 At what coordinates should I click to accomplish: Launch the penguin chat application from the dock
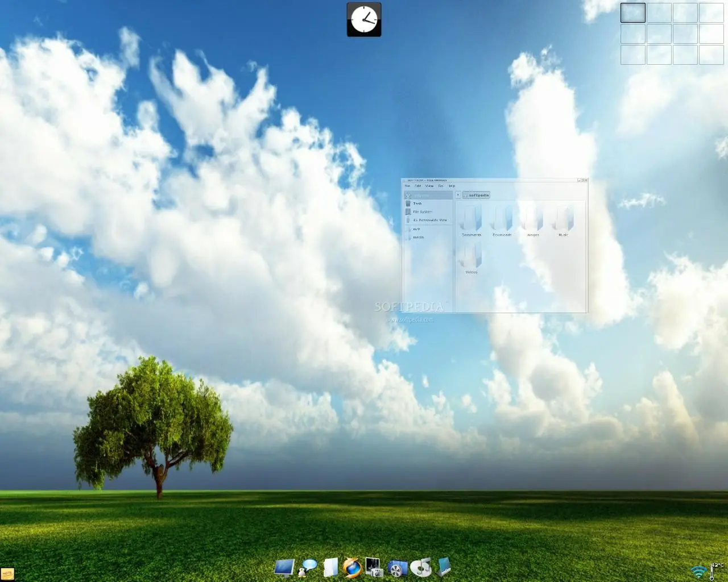[308, 568]
